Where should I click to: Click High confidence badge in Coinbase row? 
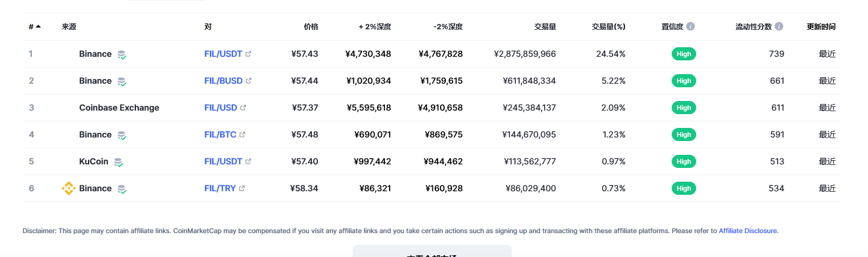click(x=684, y=108)
